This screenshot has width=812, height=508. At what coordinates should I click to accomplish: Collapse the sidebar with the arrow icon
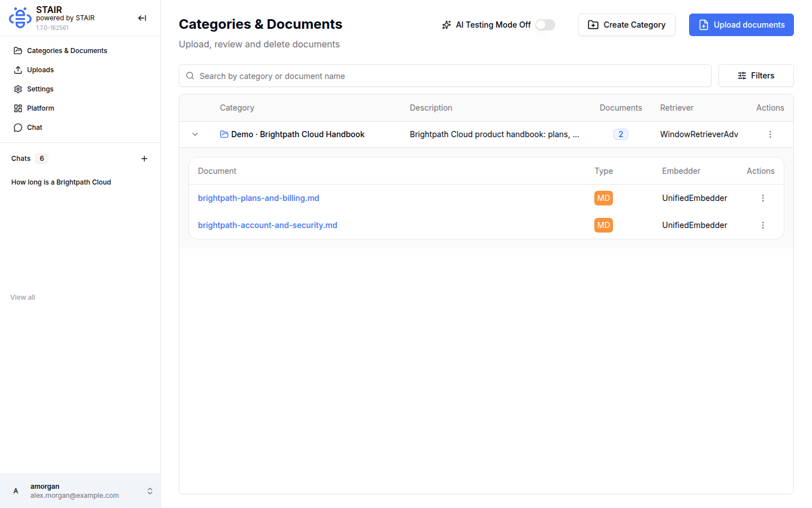(x=142, y=18)
